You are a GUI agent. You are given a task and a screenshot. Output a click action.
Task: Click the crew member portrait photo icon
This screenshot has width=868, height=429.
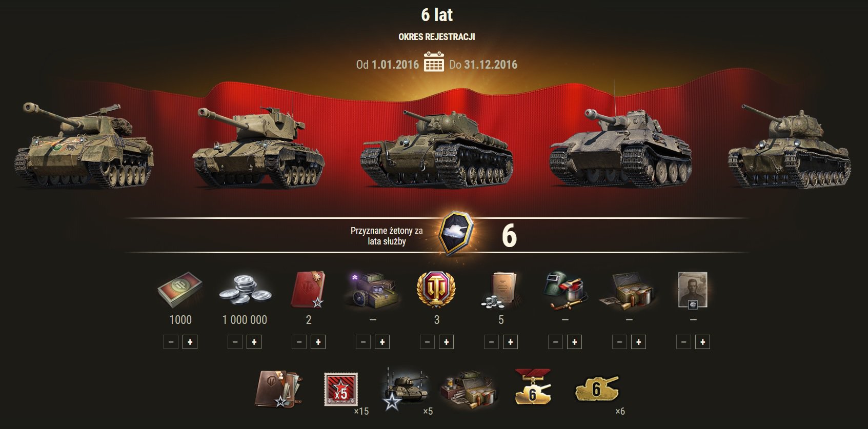coord(693,290)
